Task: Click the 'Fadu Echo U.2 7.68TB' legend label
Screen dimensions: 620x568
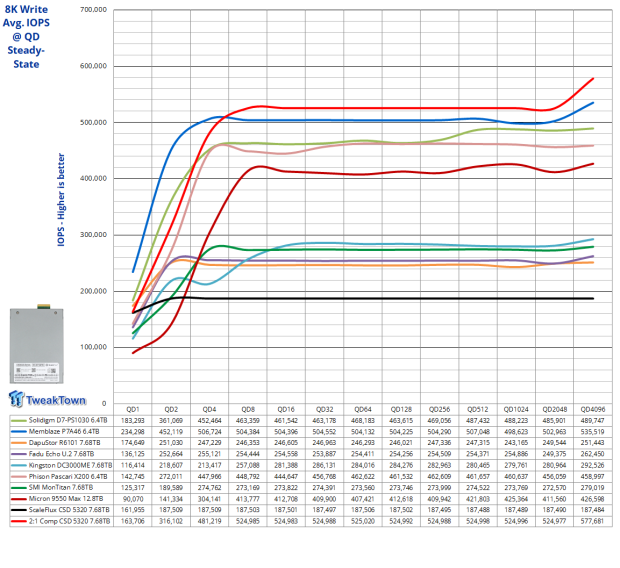Action: [x=61, y=454]
